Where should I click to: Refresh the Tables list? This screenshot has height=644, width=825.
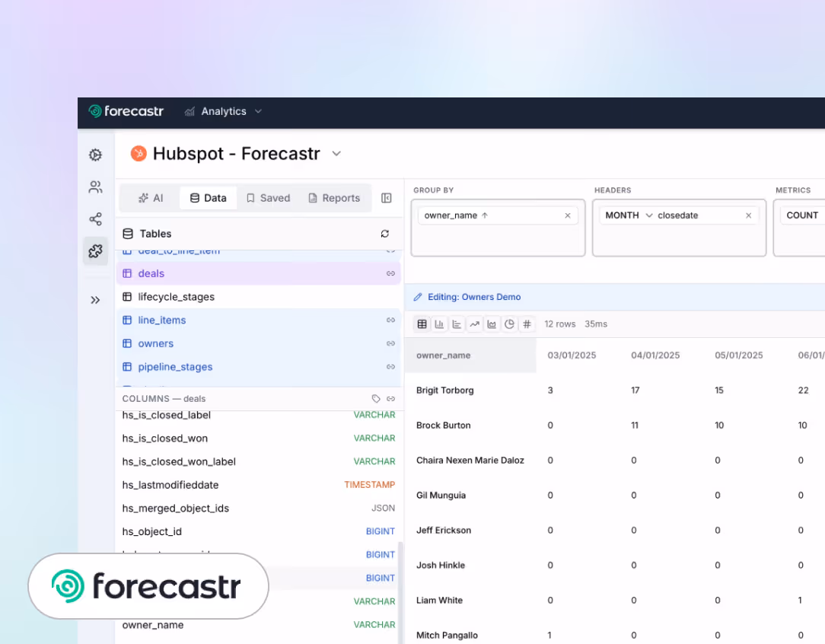point(385,234)
